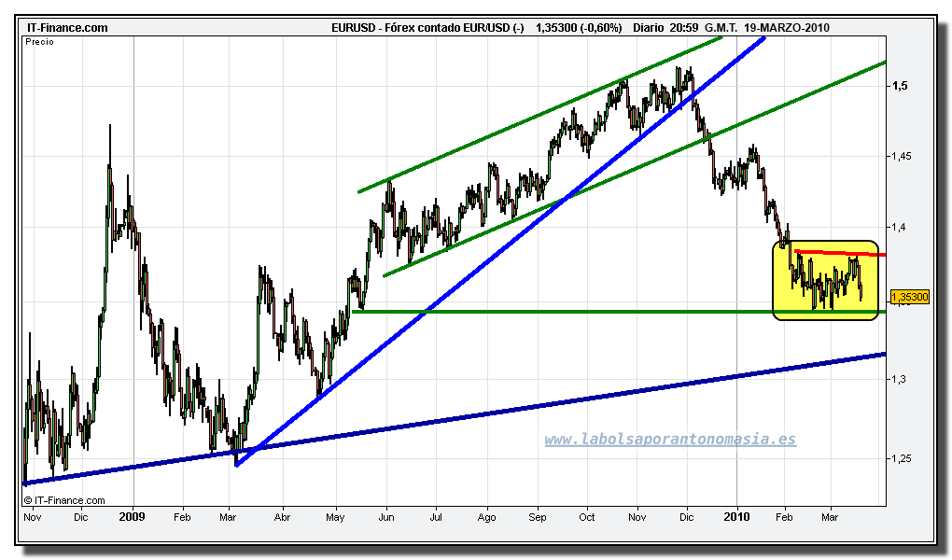Screen dimensions: 952x560
Task: Click the G.M.T. timezone label
Action: (721, 28)
